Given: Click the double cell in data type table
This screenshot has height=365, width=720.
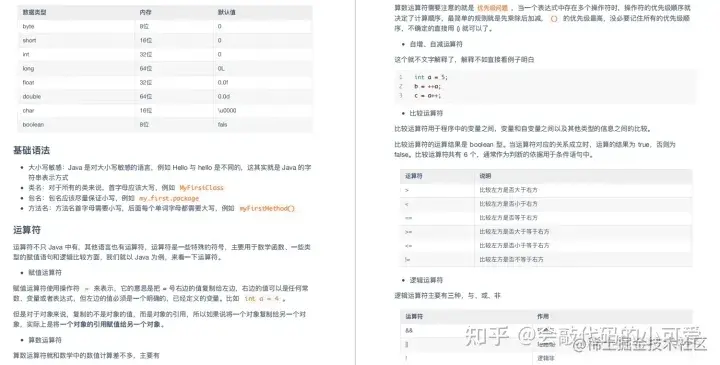Looking at the screenshot, I should pos(32,96).
